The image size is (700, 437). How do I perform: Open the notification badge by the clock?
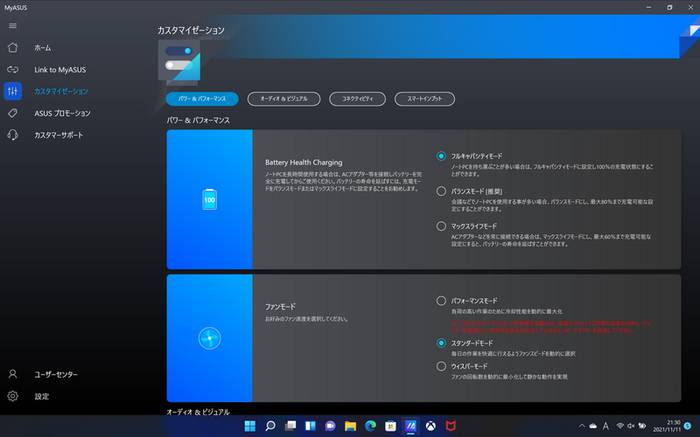[x=688, y=426]
